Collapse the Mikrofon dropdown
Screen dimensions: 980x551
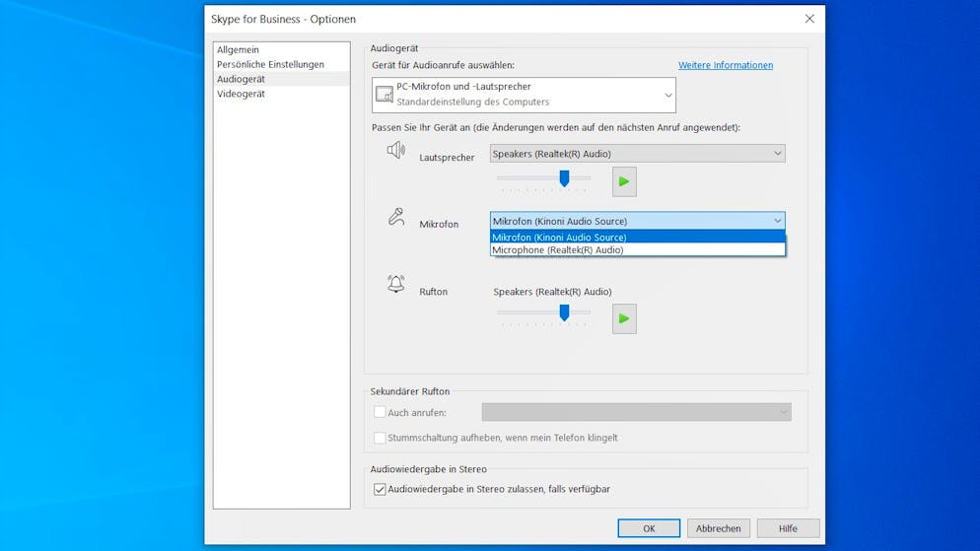pyautogui.click(x=638, y=221)
